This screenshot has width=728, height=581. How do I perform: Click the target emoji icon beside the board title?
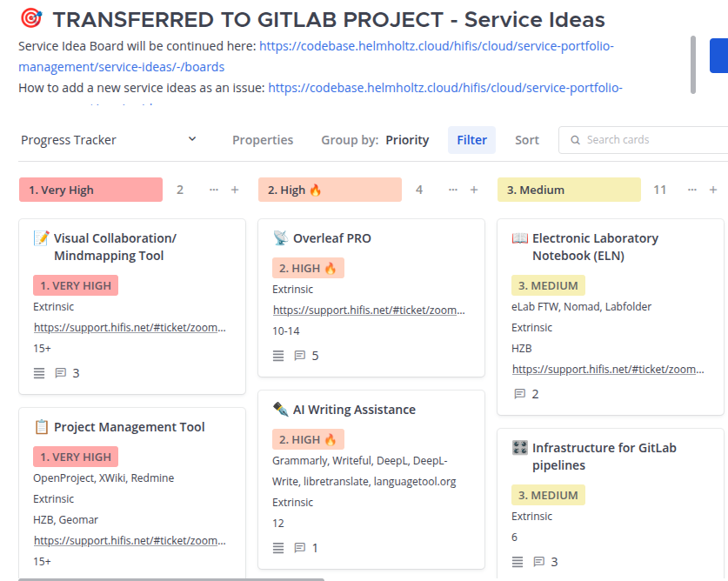[x=30, y=18]
